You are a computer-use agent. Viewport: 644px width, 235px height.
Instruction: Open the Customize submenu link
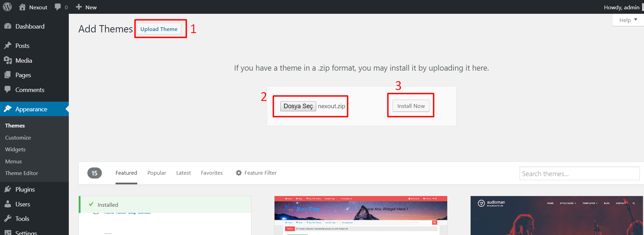(x=18, y=138)
